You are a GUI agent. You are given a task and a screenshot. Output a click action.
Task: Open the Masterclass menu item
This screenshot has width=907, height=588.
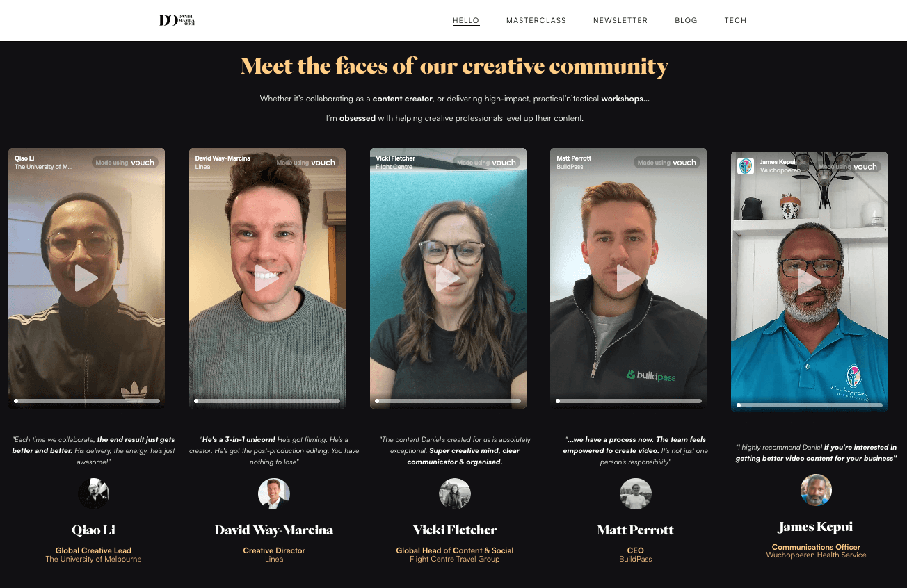pyautogui.click(x=536, y=20)
